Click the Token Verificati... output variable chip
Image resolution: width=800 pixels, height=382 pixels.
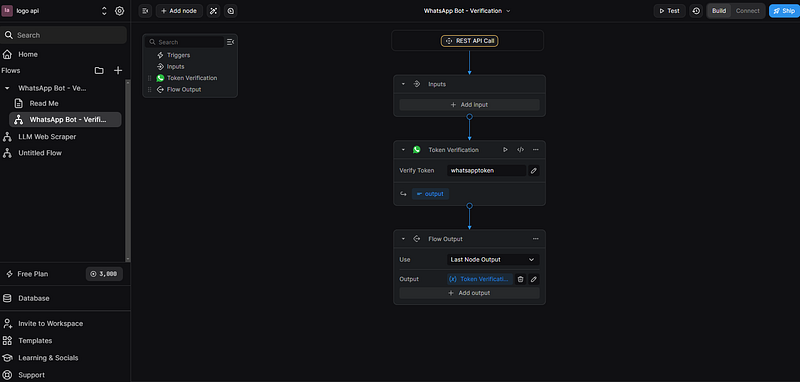tap(480, 279)
